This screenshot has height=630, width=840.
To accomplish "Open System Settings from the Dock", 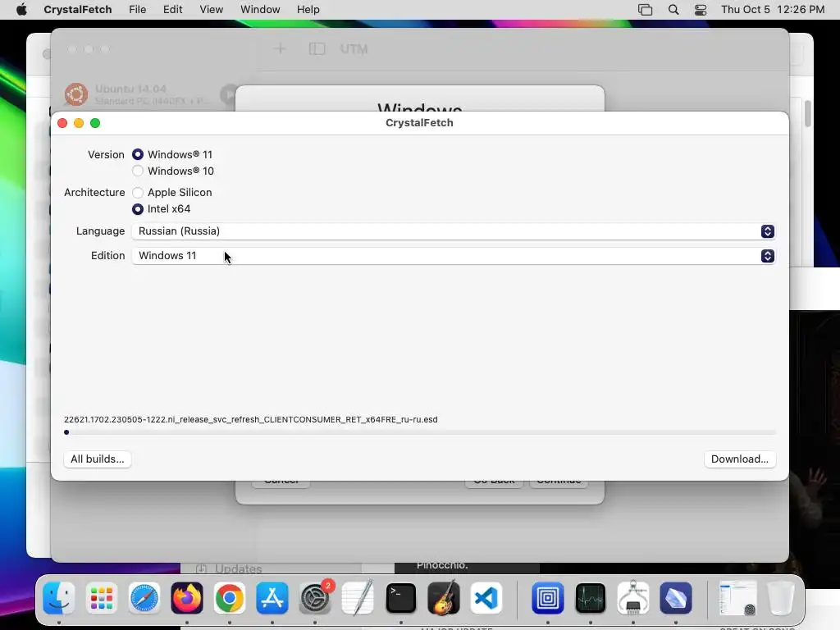I will [x=315, y=598].
